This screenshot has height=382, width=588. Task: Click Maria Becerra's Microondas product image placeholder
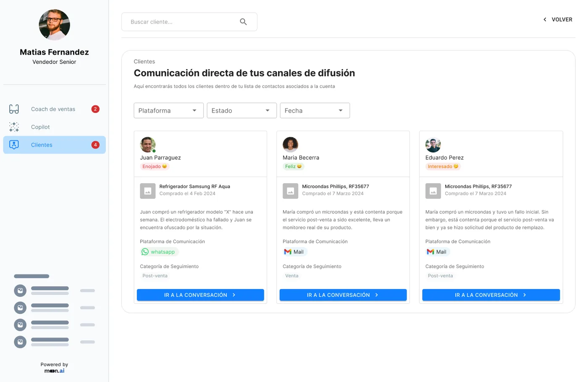pos(291,191)
